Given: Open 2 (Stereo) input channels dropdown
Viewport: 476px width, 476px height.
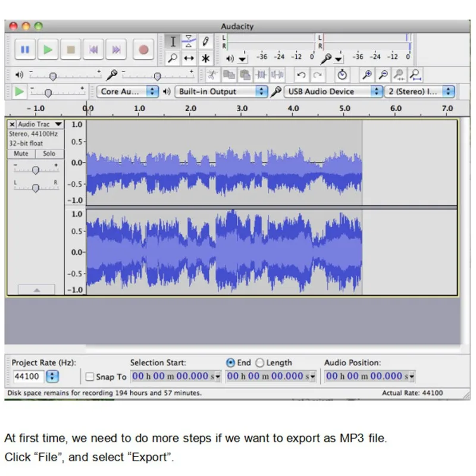Looking at the screenshot, I should click(419, 92).
